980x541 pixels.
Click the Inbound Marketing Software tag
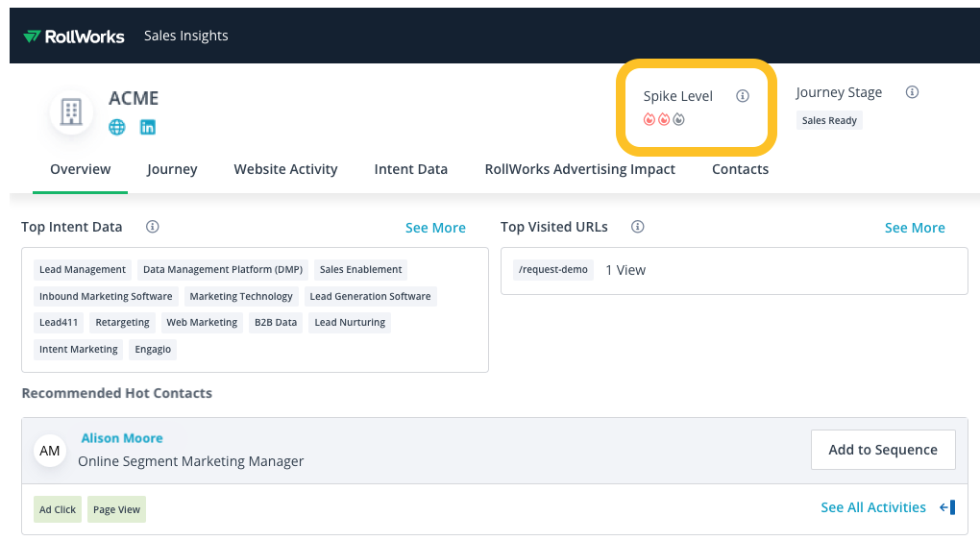pyautogui.click(x=106, y=297)
